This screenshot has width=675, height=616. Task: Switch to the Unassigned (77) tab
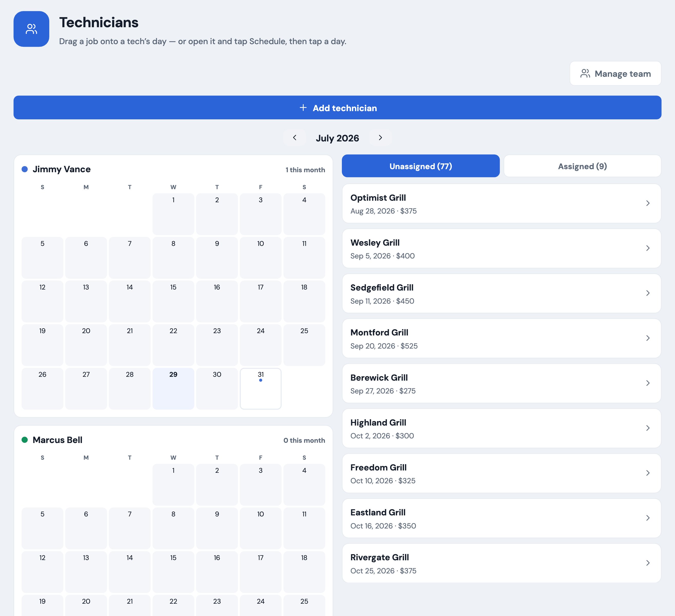point(421,166)
